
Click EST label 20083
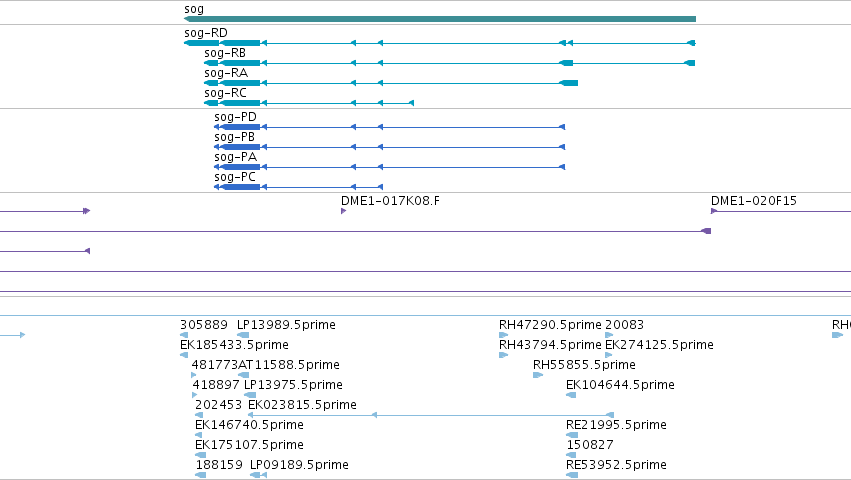coord(624,325)
